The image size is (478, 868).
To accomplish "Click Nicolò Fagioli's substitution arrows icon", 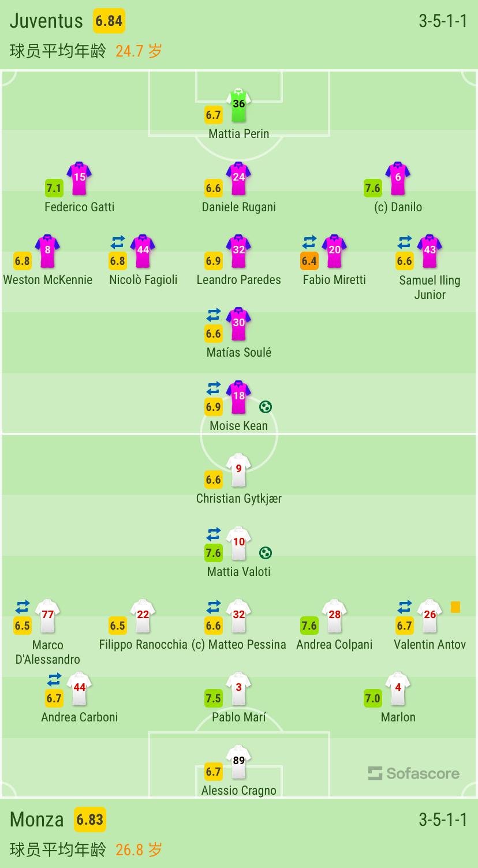I will point(118,242).
